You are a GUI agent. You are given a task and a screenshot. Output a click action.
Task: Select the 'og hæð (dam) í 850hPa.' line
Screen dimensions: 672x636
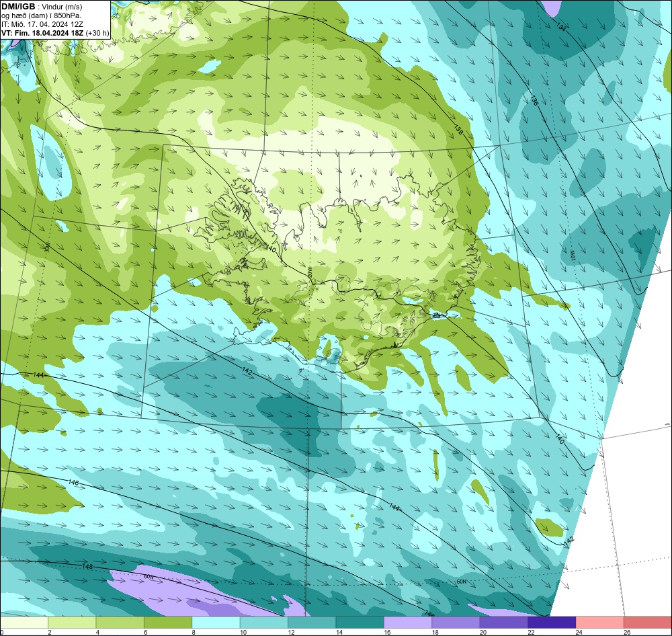41,15
